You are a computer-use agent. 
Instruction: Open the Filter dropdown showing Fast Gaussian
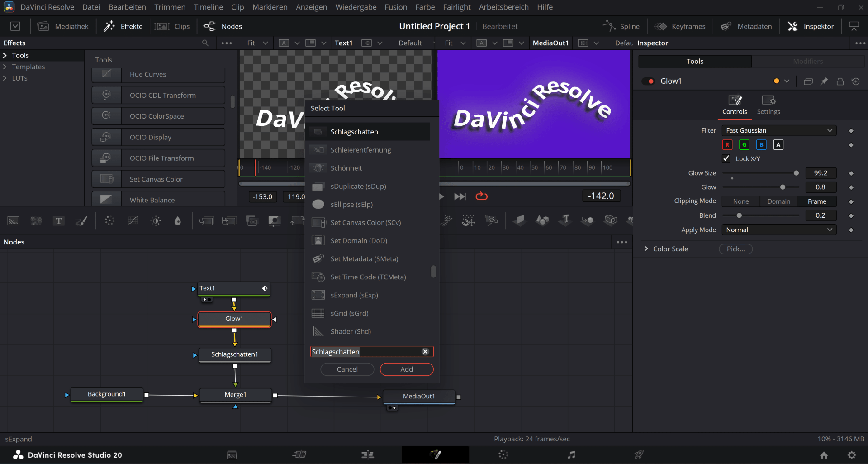(778, 130)
